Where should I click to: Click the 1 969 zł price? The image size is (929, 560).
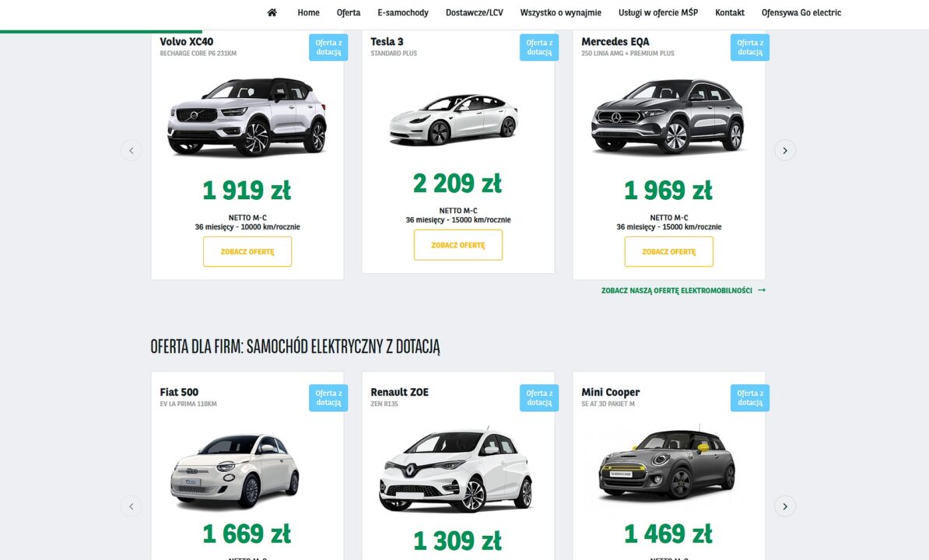(x=668, y=191)
